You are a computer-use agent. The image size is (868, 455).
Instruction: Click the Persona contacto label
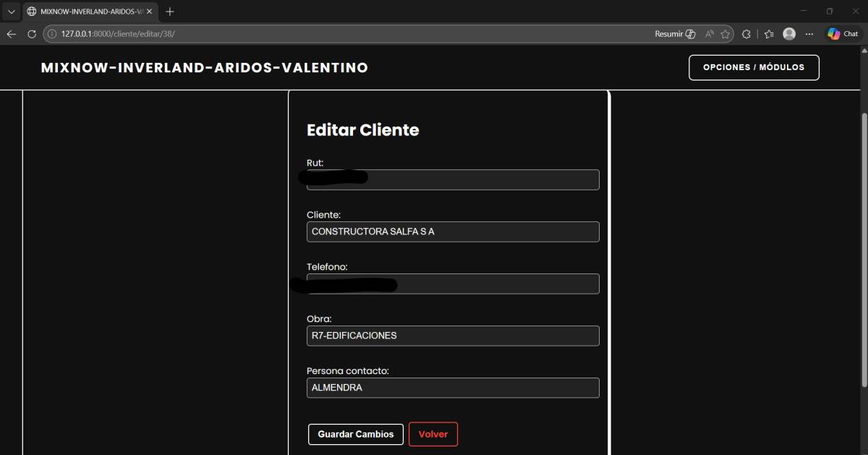click(x=348, y=370)
